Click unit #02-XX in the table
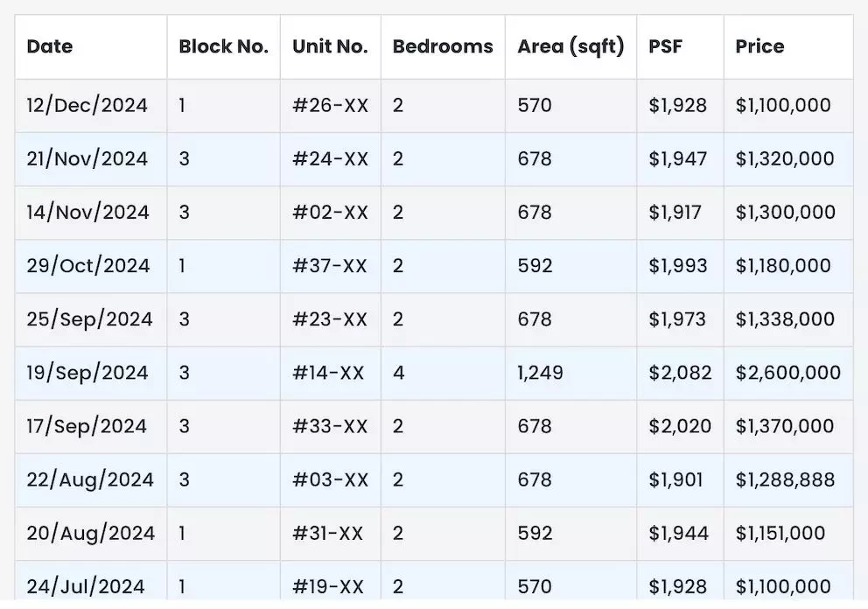868x609 pixels. 330,213
